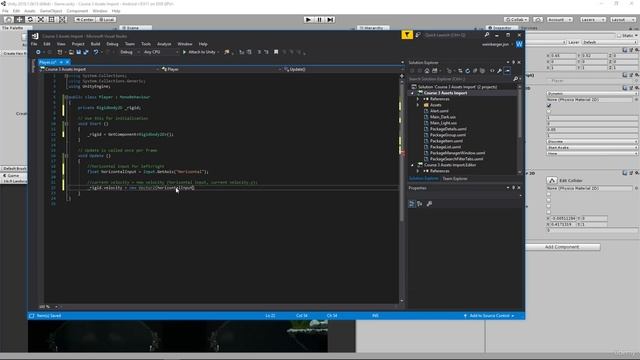640x360 pixels.
Task: Click Properties panel Categorized icon
Action: pyautogui.click(x=411, y=204)
